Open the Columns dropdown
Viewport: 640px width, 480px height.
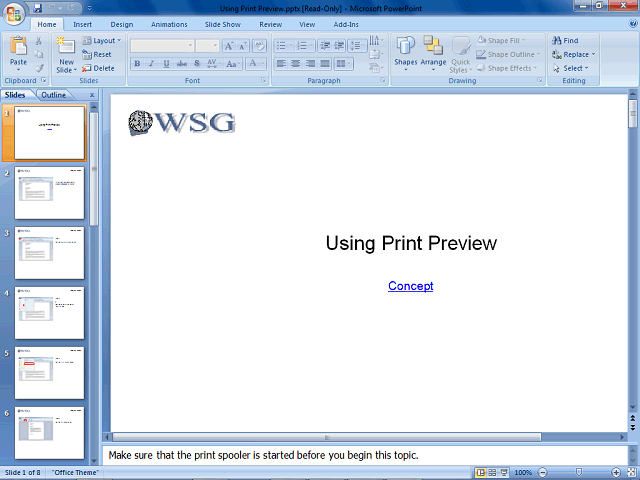[343, 64]
